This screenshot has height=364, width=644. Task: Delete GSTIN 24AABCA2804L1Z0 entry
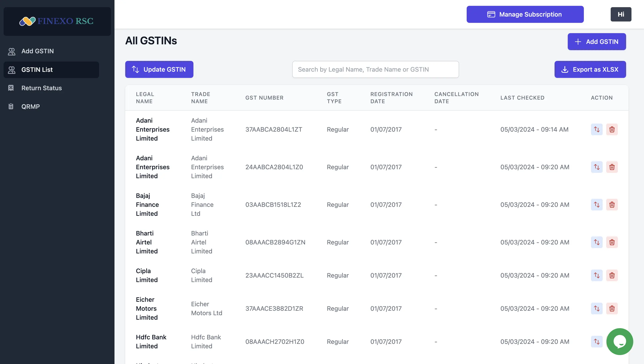[x=612, y=167]
